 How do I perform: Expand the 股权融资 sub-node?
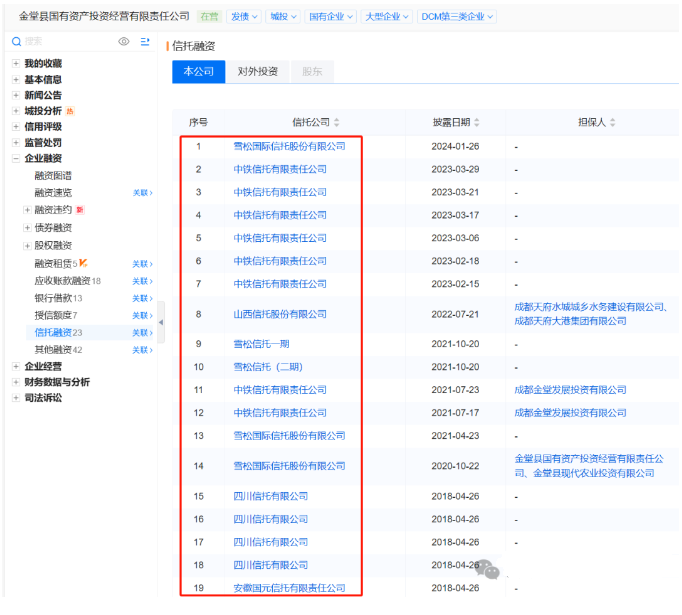click(27, 246)
